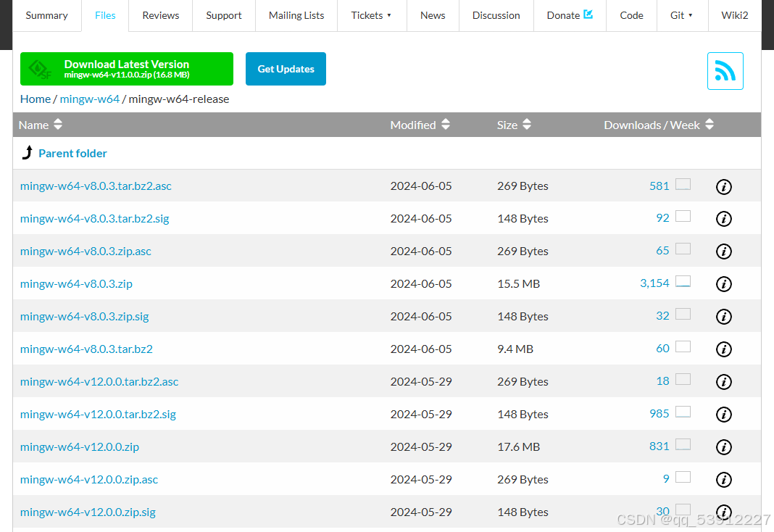
Task: Expand the Tickets dropdown menu
Action: (371, 15)
